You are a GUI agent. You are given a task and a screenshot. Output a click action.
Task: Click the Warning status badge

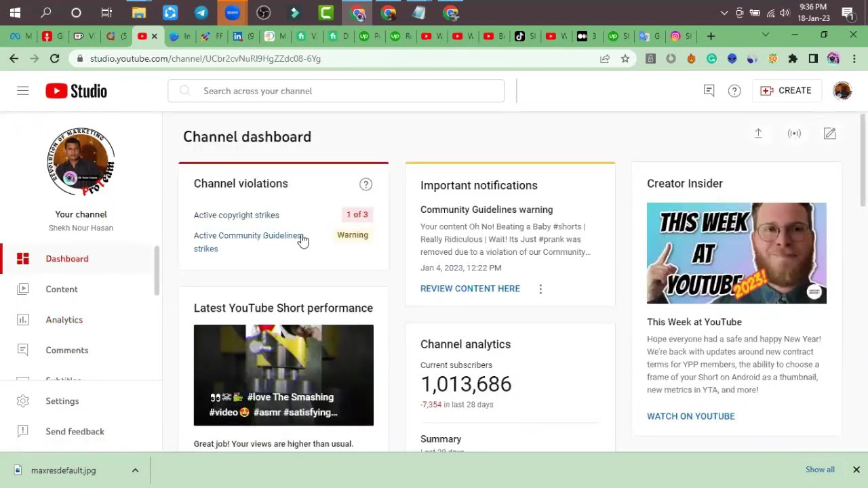(x=353, y=235)
